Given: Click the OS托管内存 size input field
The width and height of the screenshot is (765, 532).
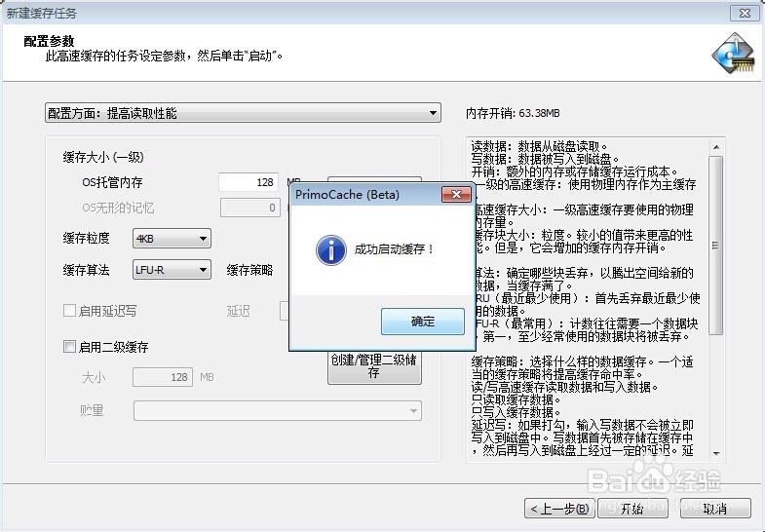Looking at the screenshot, I should pyautogui.click(x=249, y=182).
